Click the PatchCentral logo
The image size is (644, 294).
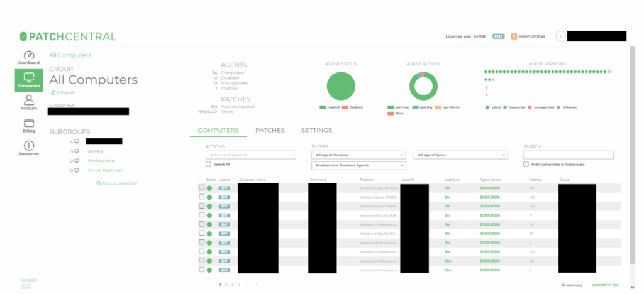[x=68, y=36]
